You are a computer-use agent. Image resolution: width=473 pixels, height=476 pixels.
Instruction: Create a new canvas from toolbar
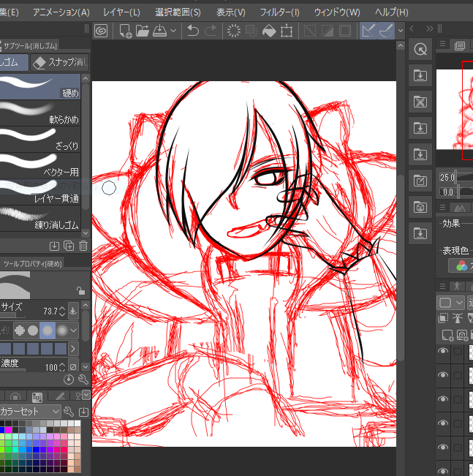tap(126, 31)
